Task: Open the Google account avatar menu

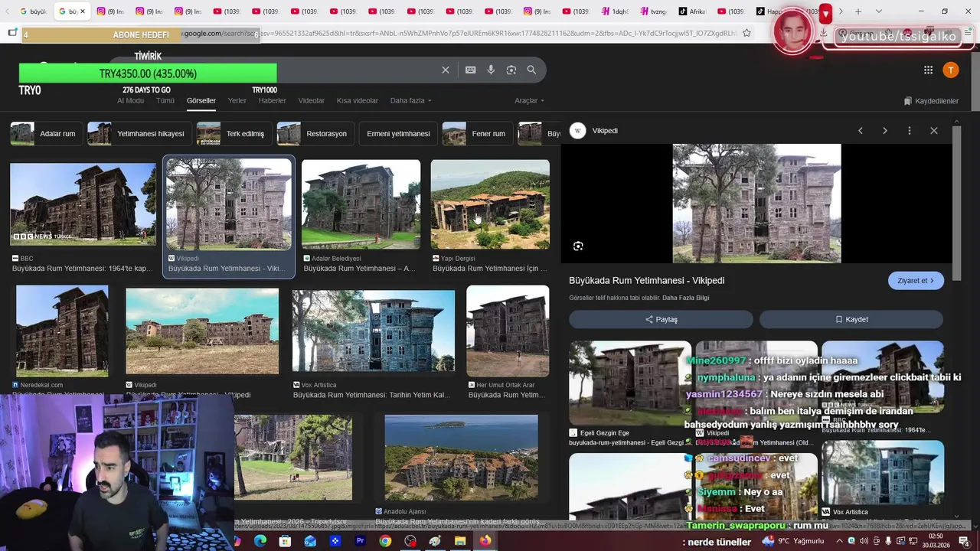Action: pyautogui.click(x=951, y=70)
